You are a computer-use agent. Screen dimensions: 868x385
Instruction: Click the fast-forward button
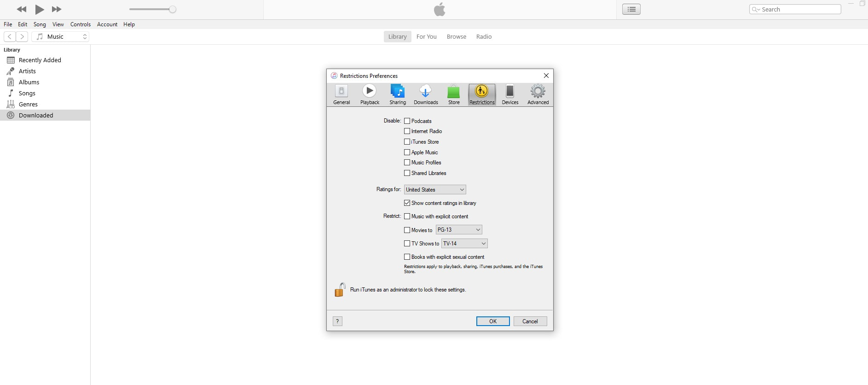57,9
